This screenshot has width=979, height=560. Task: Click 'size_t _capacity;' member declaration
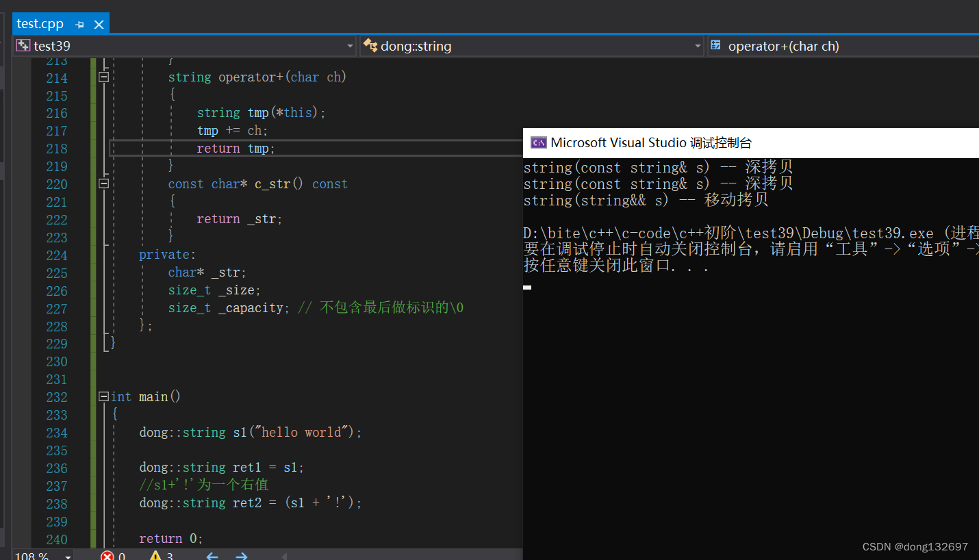click(x=229, y=308)
